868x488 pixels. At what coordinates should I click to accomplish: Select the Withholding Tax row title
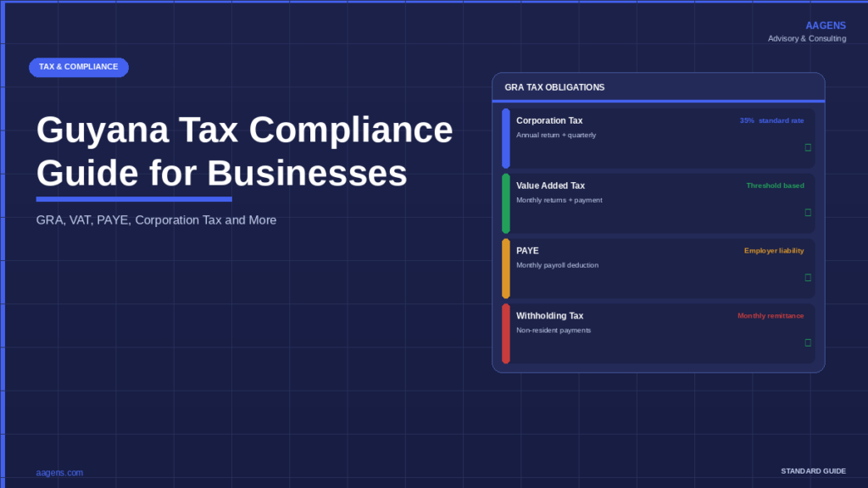549,316
